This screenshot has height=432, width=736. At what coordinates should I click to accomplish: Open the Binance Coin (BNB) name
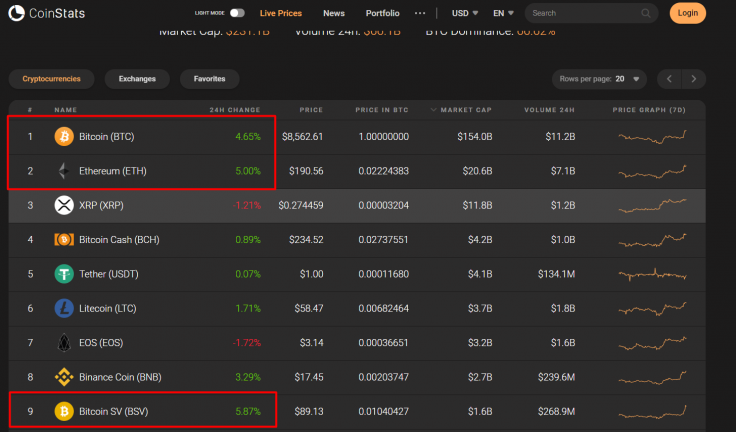(x=120, y=377)
